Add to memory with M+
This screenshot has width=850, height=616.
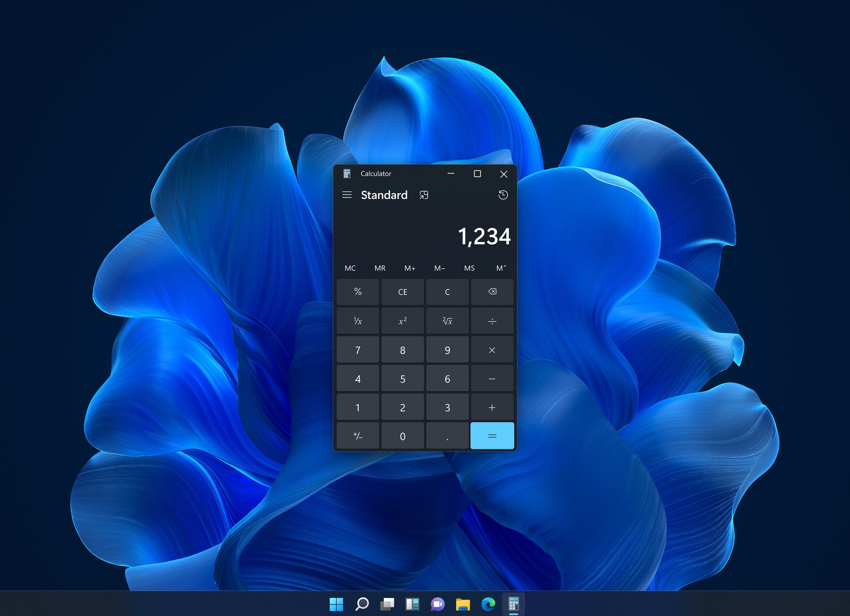pos(410,268)
